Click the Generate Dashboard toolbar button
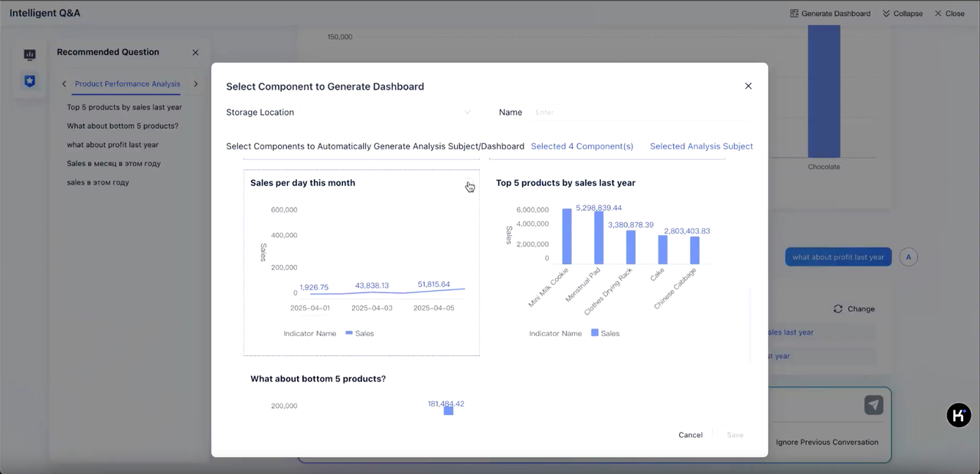Screen dimensions: 980x474 pyautogui.click(x=830, y=13)
